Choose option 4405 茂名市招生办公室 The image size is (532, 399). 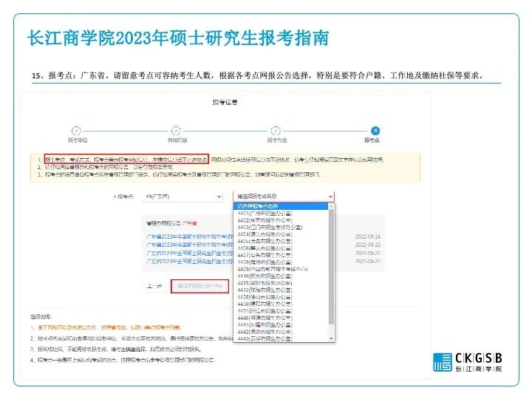265,241
